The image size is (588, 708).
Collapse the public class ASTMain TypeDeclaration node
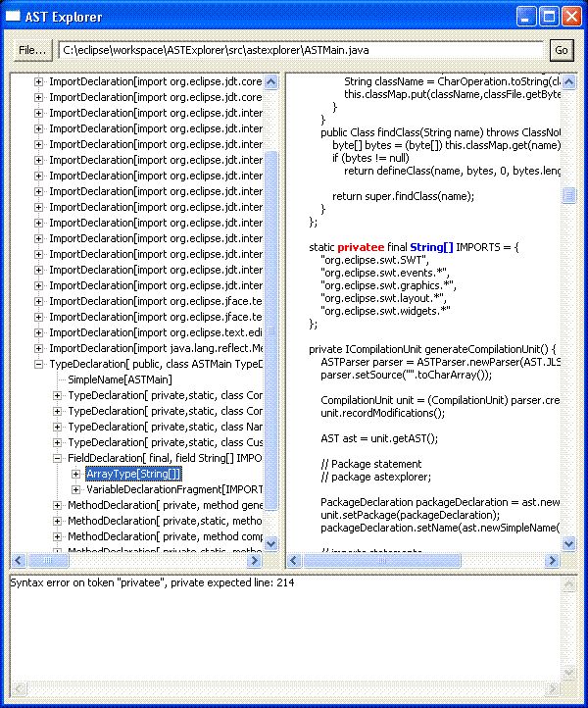pos(39,364)
